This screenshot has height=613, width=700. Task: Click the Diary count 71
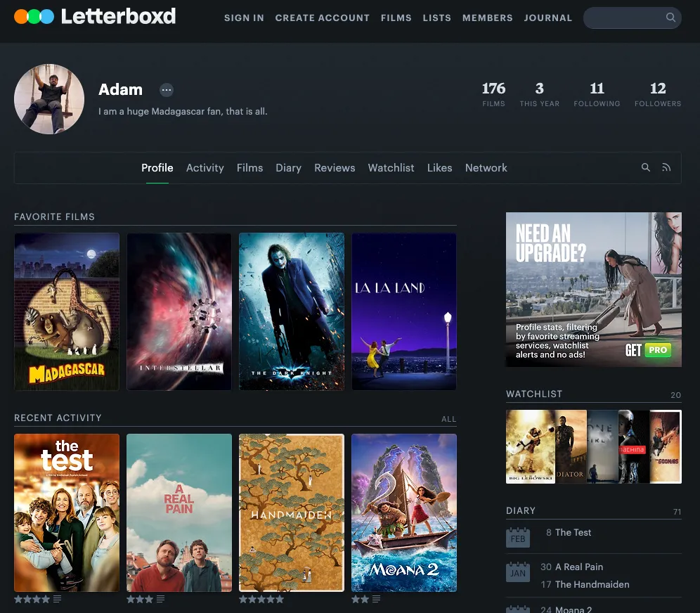click(x=677, y=512)
